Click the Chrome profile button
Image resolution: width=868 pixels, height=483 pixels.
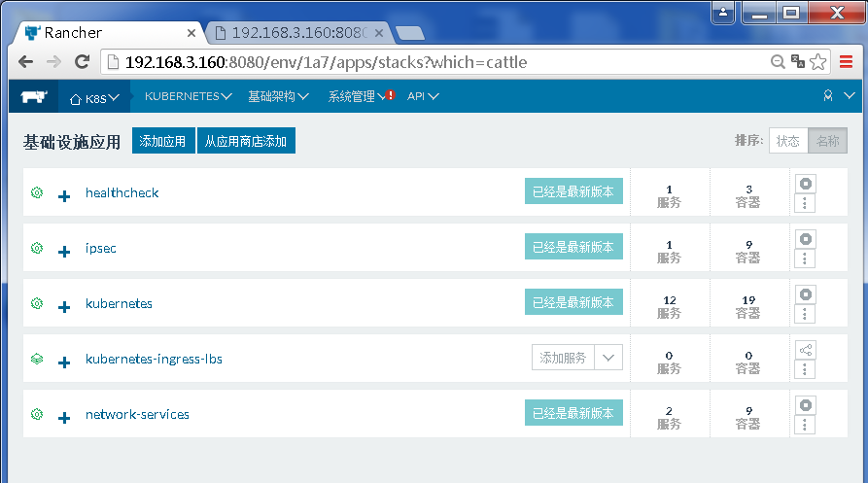coord(723,13)
